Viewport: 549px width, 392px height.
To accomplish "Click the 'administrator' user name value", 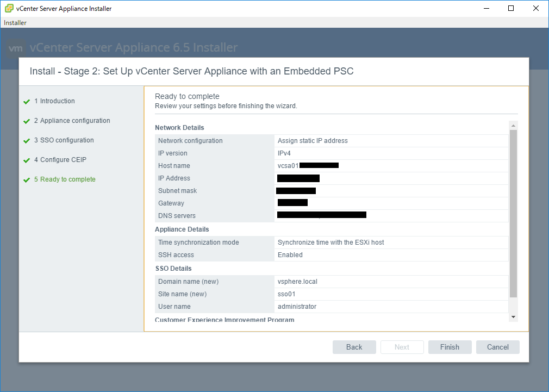I will point(297,307).
